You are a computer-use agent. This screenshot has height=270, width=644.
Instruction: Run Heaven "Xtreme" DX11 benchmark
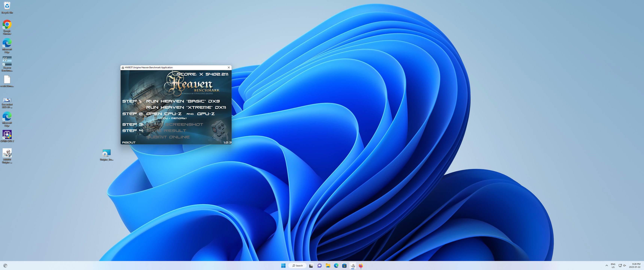click(186, 107)
